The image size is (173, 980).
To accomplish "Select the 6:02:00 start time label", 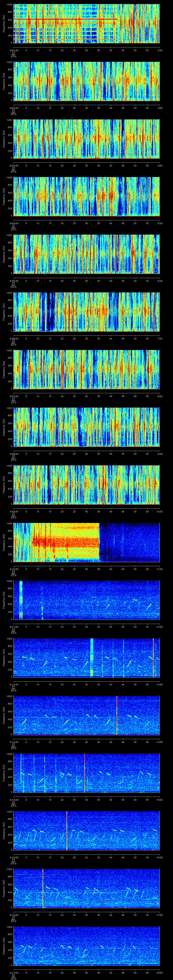I will 14,108.
